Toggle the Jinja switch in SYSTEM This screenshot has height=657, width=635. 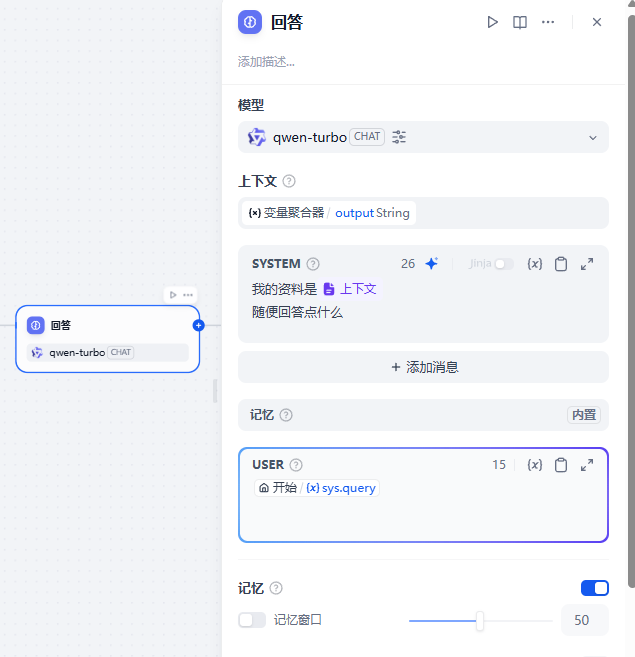tap(504, 264)
